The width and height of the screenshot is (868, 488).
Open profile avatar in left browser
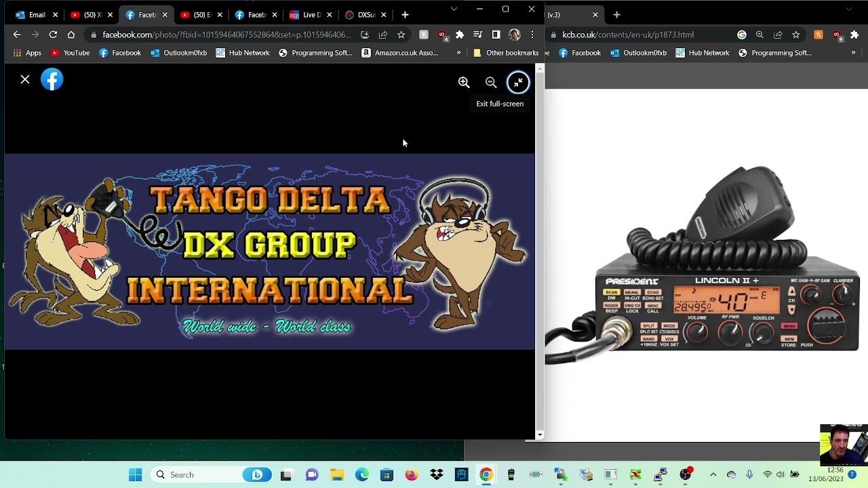tap(514, 35)
